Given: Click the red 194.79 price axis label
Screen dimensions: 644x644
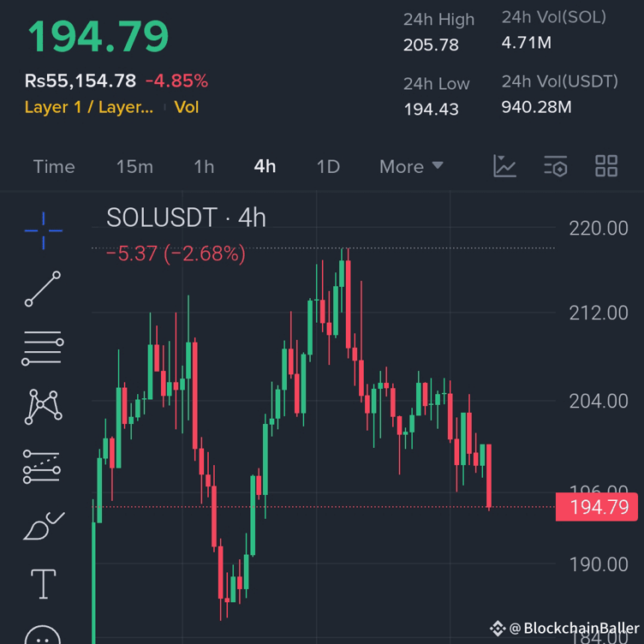Looking at the screenshot, I should point(598,507).
